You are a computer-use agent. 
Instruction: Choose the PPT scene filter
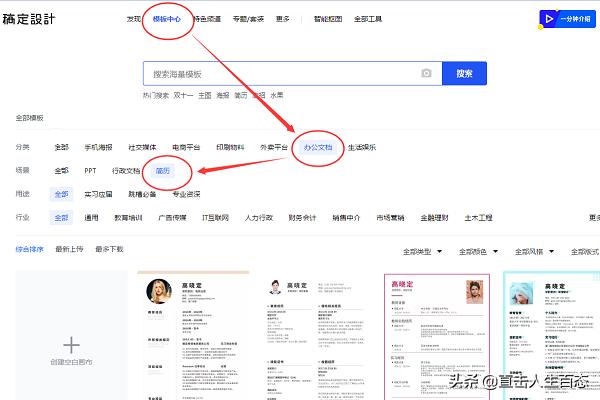click(90, 171)
